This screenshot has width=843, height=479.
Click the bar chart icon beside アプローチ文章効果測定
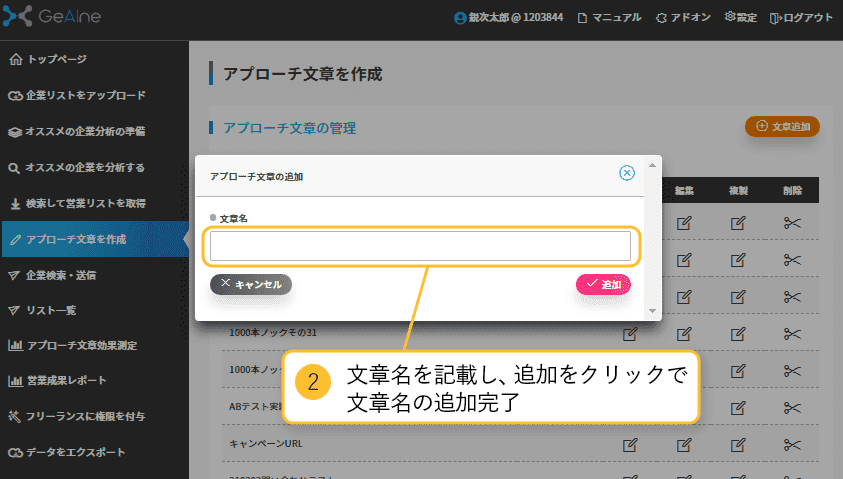pyautogui.click(x=15, y=345)
